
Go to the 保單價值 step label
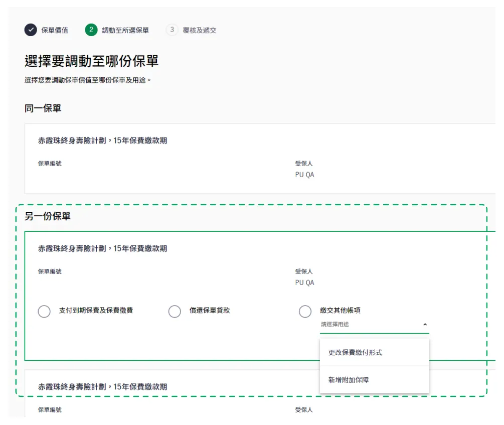55,30
